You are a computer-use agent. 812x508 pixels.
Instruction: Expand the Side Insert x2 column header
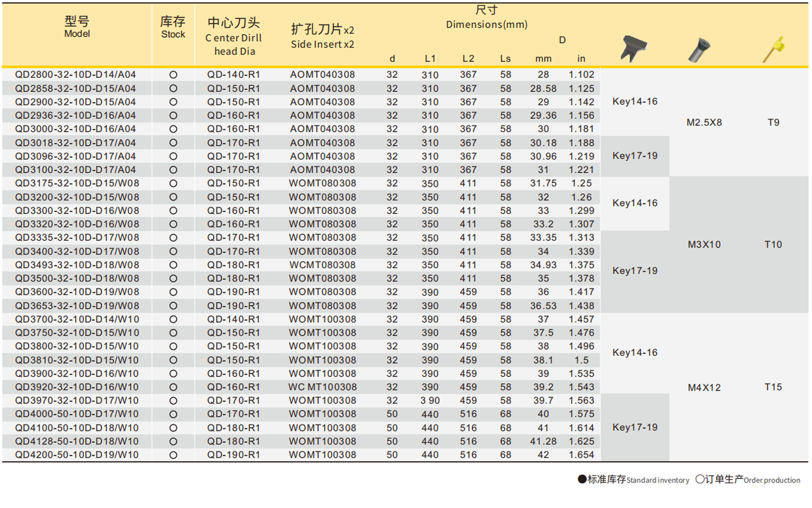[x=322, y=37]
